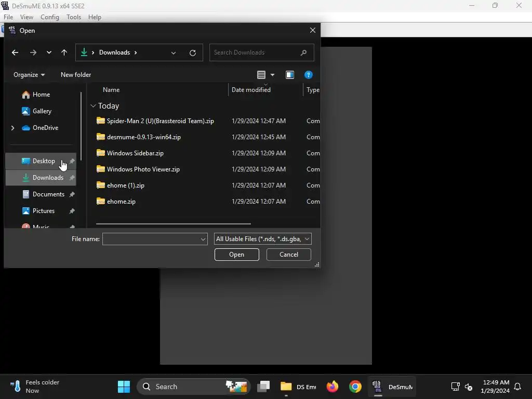532x399 pixels.
Task: Open the DS Emu File Explorer taskbar item
Action: 298,387
